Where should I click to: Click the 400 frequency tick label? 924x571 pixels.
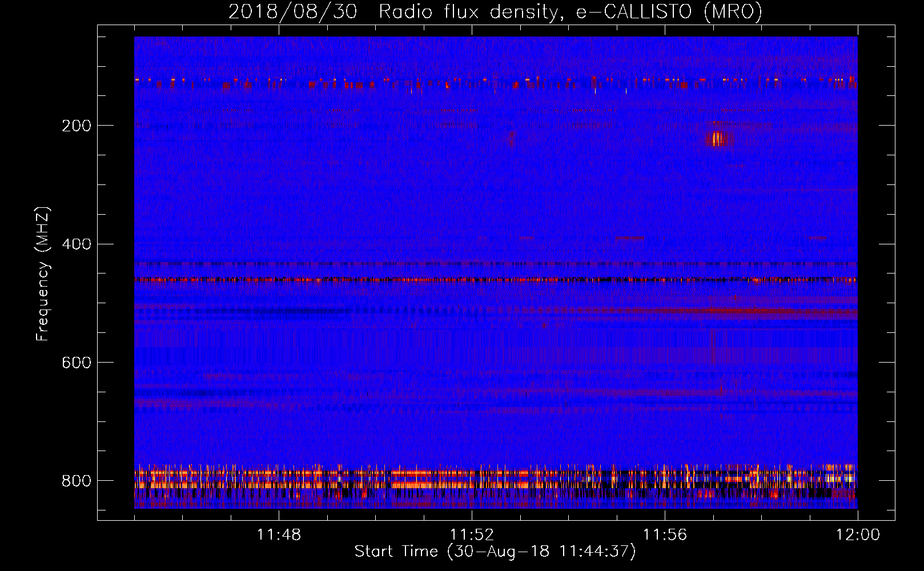[76, 244]
